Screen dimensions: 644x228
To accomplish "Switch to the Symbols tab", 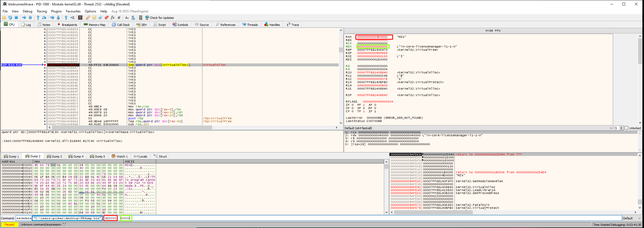I will pyautogui.click(x=180, y=25).
